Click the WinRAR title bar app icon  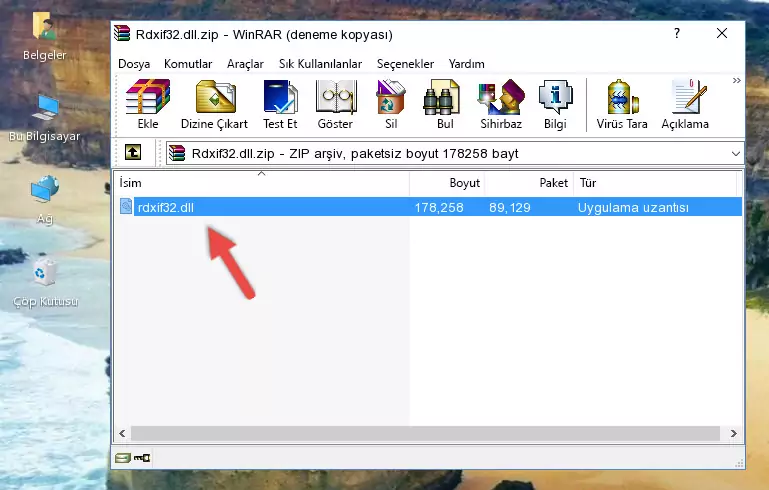(122, 34)
